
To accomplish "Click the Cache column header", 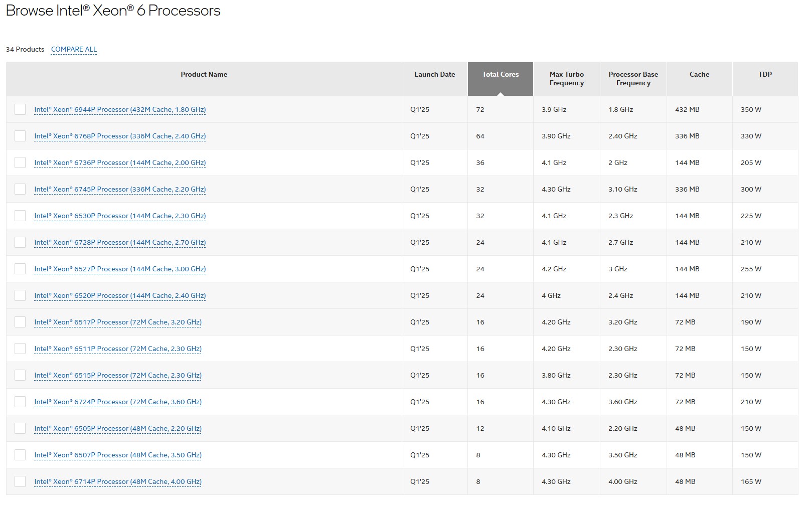I will [x=699, y=74].
